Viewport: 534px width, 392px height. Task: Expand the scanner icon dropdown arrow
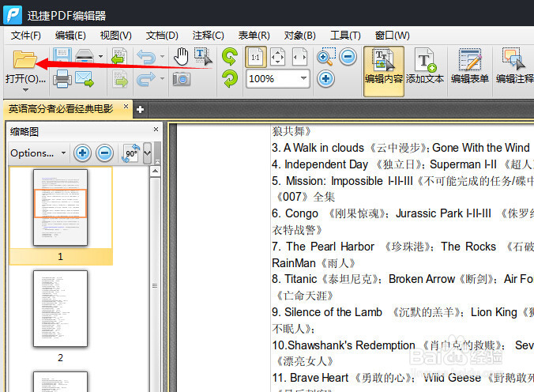tap(100, 56)
